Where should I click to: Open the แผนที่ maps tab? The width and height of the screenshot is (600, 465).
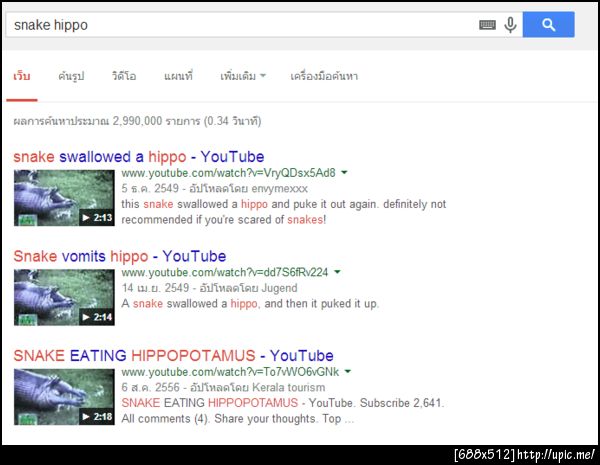coord(178,76)
